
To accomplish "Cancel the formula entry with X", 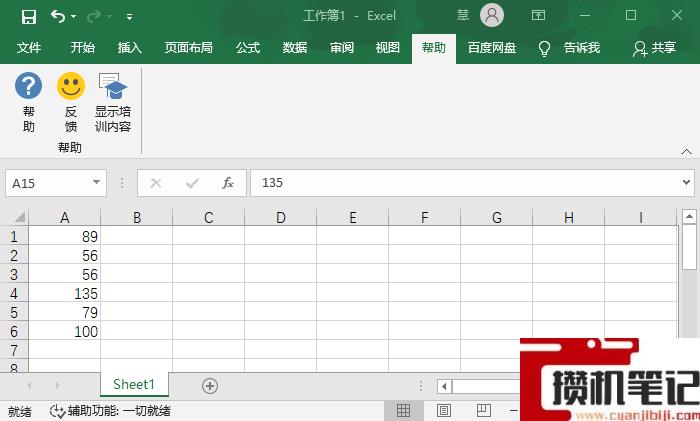I will pyautogui.click(x=156, y=183).
